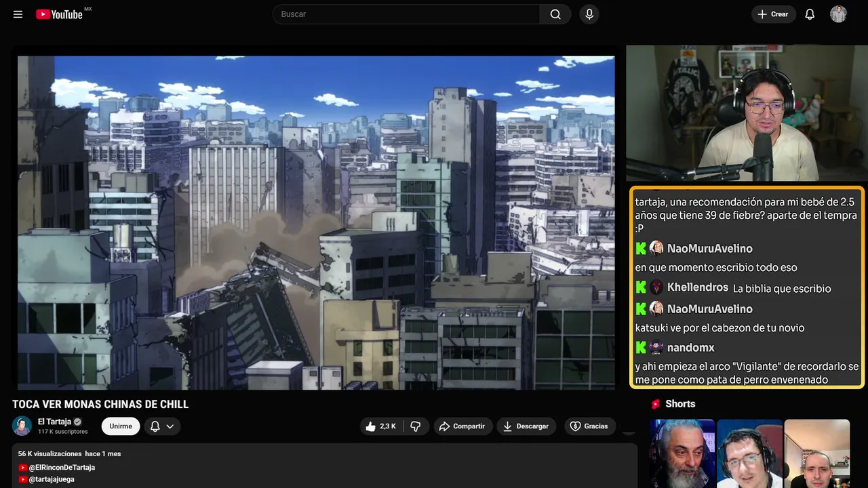Download the video with Descargar
Image resolution: width=868 pixels, height=488 pixels.
(x=526, y=426)
